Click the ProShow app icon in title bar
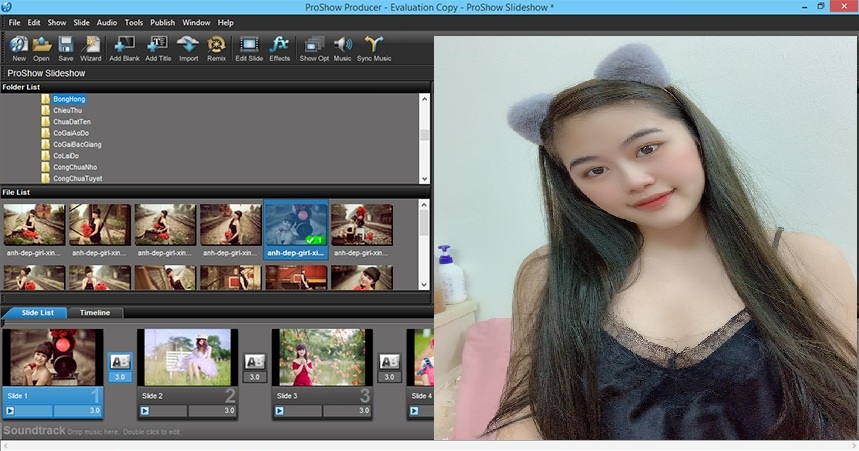This screenshot has width=859, height=451. click(x=6, y=7)
